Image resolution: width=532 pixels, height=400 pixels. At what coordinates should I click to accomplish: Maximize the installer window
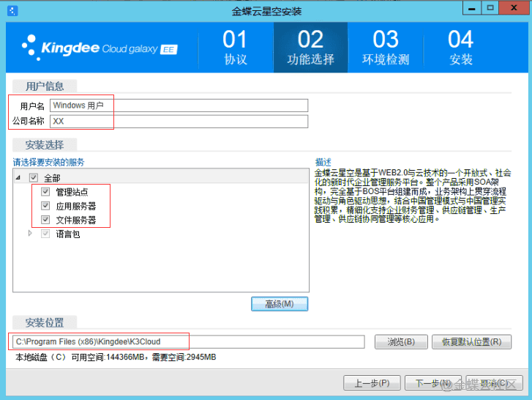click(490, 8)
